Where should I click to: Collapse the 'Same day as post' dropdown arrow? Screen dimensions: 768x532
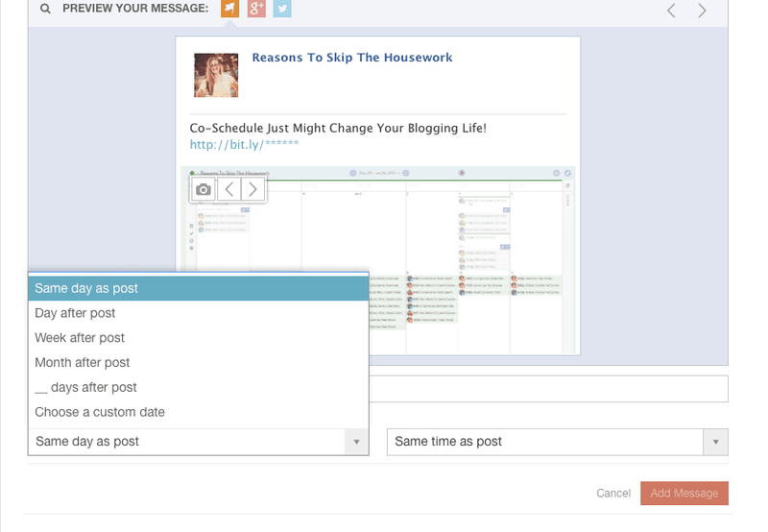click(356, 442)
